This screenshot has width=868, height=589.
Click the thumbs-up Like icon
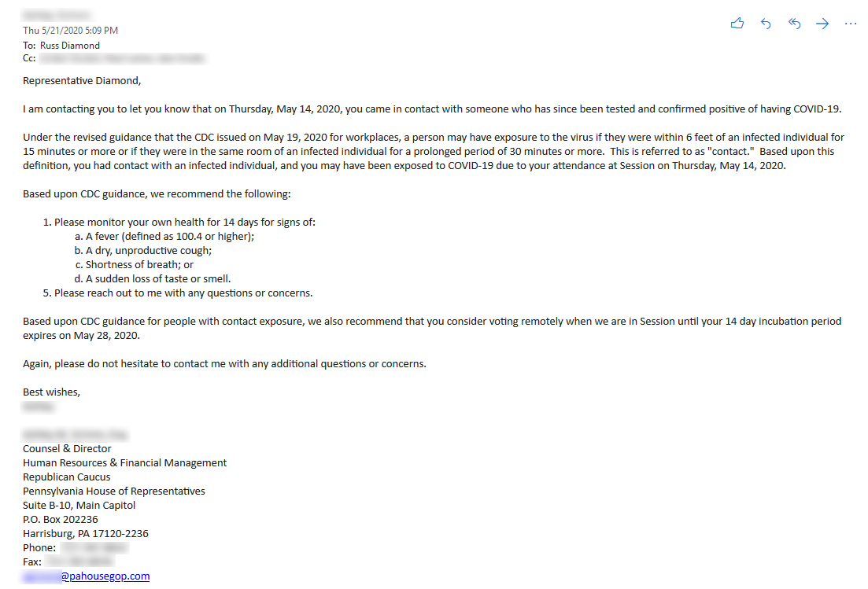pos(737,24)
